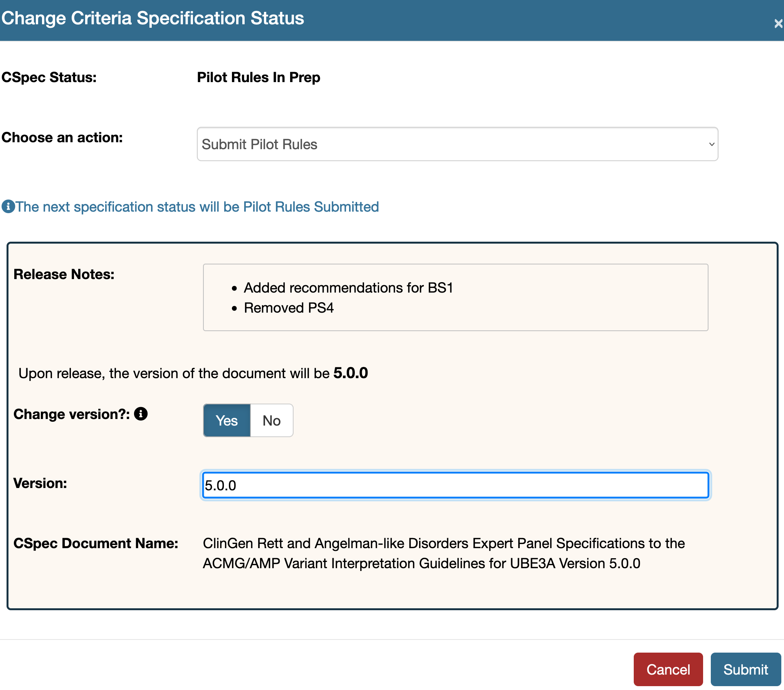Click info icon next to Change version
This screenshot has width=784, height=690.
[x=141, y=414]
